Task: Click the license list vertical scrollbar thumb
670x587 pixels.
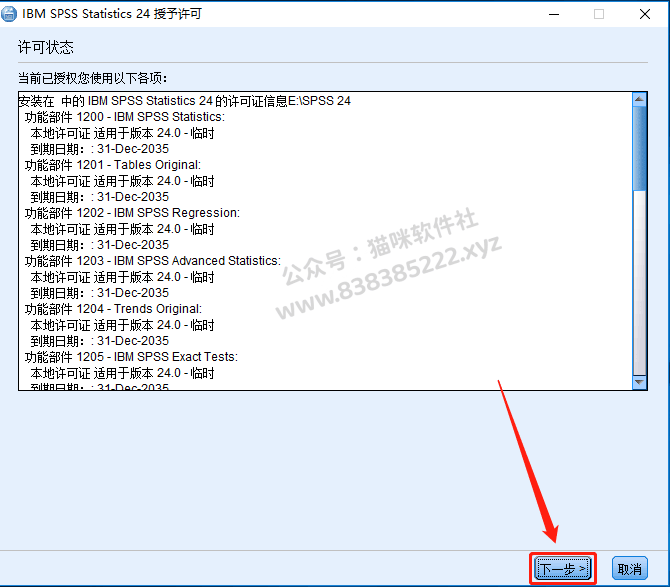Action: 639,148
